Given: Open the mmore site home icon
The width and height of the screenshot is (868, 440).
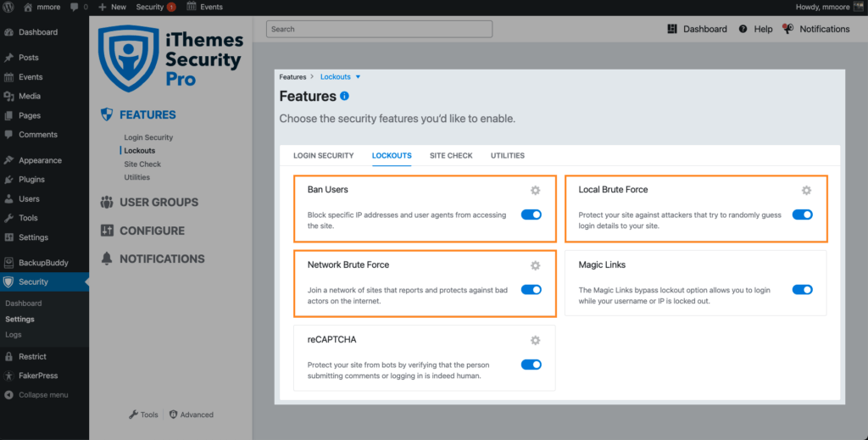Looking at the screenshot, I should tap(28, 7).
